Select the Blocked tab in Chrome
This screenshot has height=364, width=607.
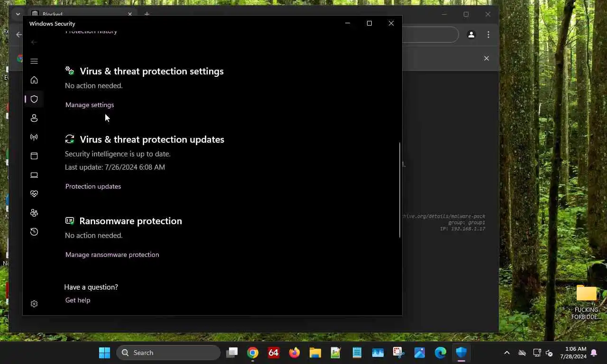click(81, 14)
